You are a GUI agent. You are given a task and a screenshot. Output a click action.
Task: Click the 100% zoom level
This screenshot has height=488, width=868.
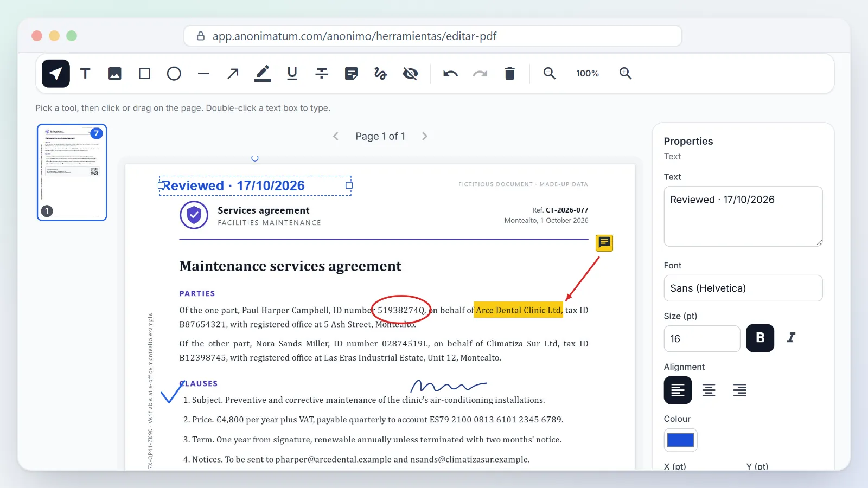(588, 74)
